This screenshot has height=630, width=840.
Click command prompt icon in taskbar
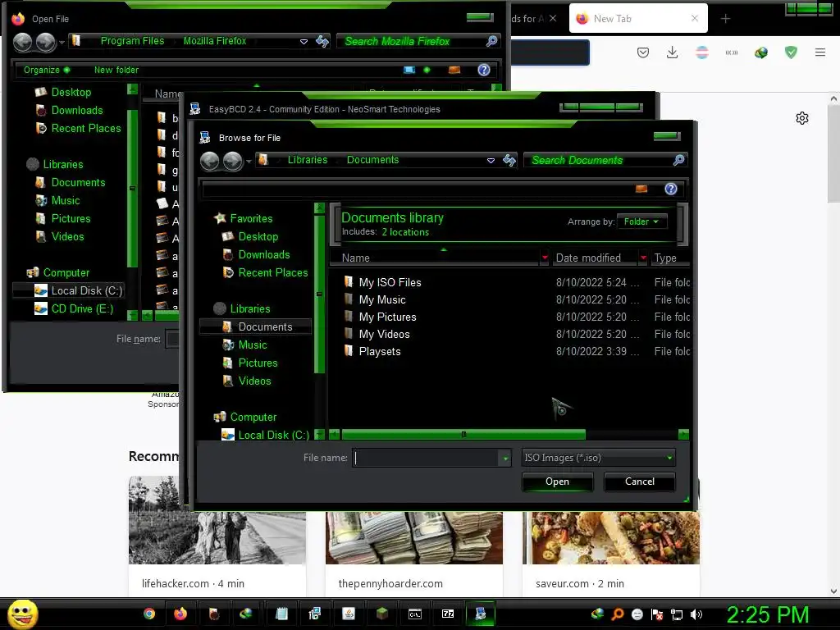click(415, 614)
